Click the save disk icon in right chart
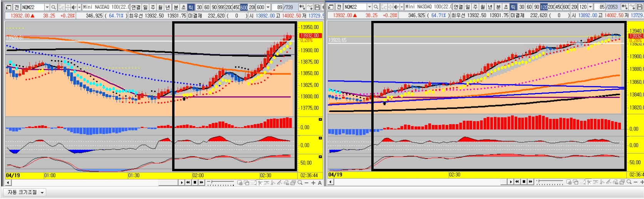The width and height of the screenshot is (644, 199). tap(639, 7)
